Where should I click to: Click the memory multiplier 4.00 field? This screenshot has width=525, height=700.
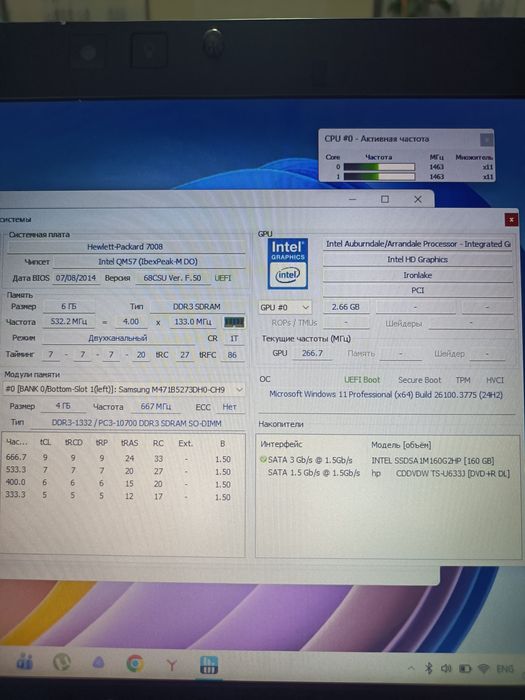131,321
